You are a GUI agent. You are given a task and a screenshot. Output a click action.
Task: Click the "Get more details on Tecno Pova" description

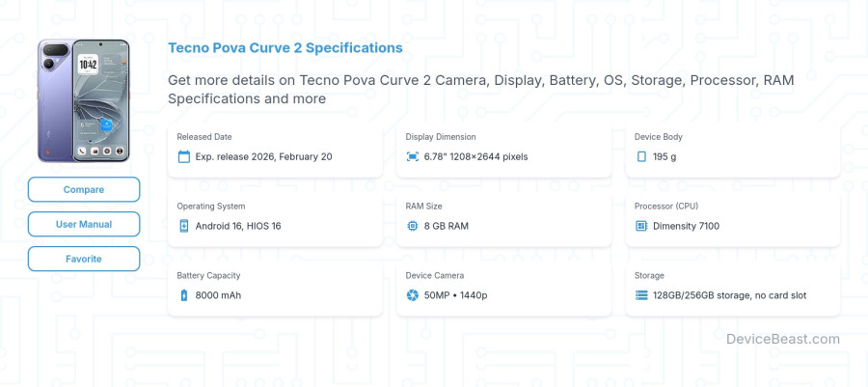pyautogui.click(x=480, y=89)
